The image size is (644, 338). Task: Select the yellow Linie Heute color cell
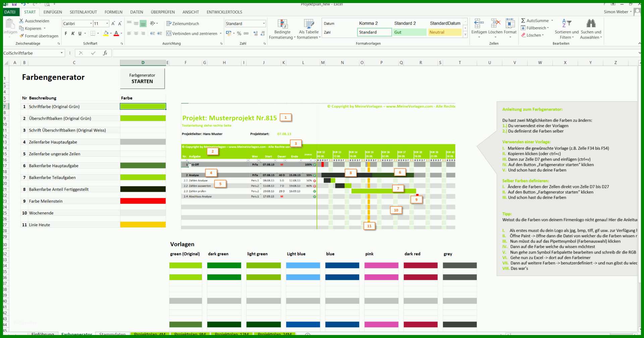point(143,225)
